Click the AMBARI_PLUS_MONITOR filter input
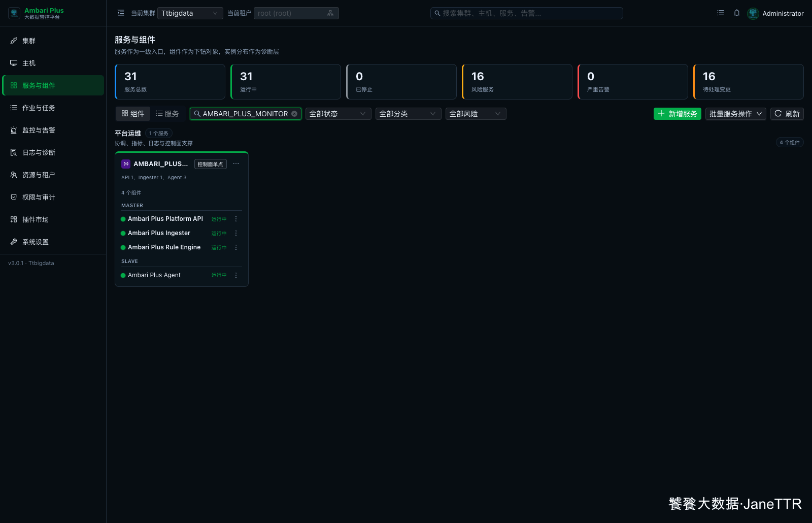This screenshot has height=523, width=812. tap(246, 114)
